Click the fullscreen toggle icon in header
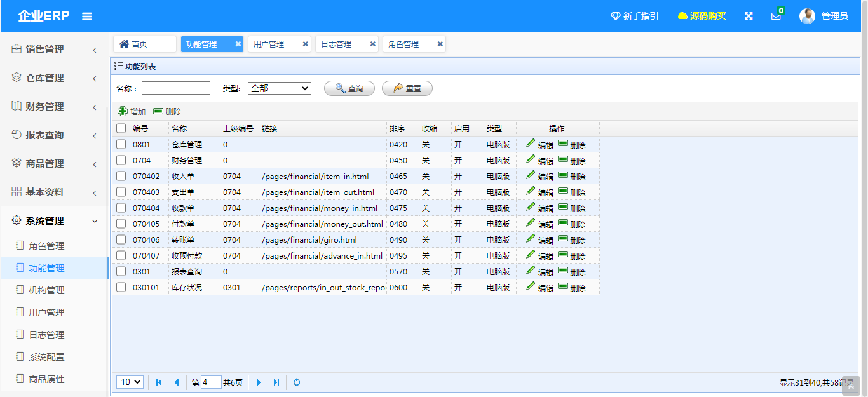868x397 pixels. tap(749, 16)
